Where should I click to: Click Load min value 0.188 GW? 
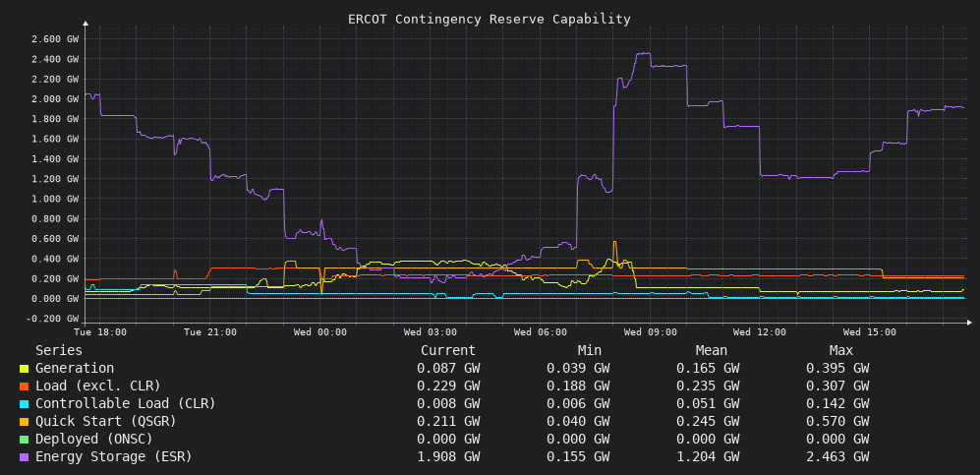click(578, 386)
